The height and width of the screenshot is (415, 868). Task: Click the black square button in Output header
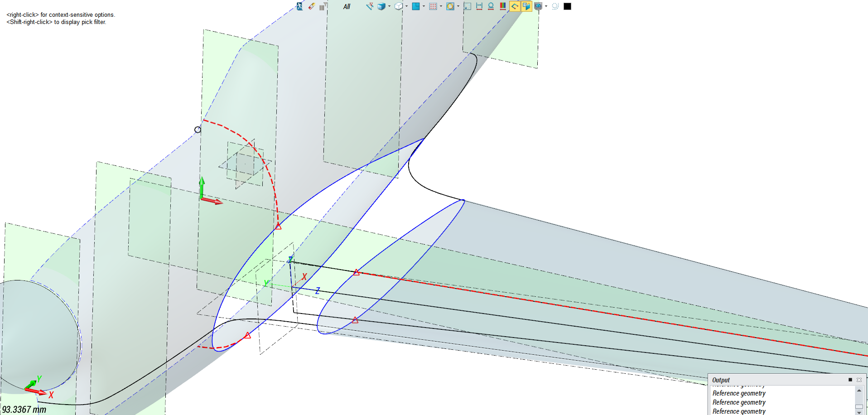[x=850, y=380]
